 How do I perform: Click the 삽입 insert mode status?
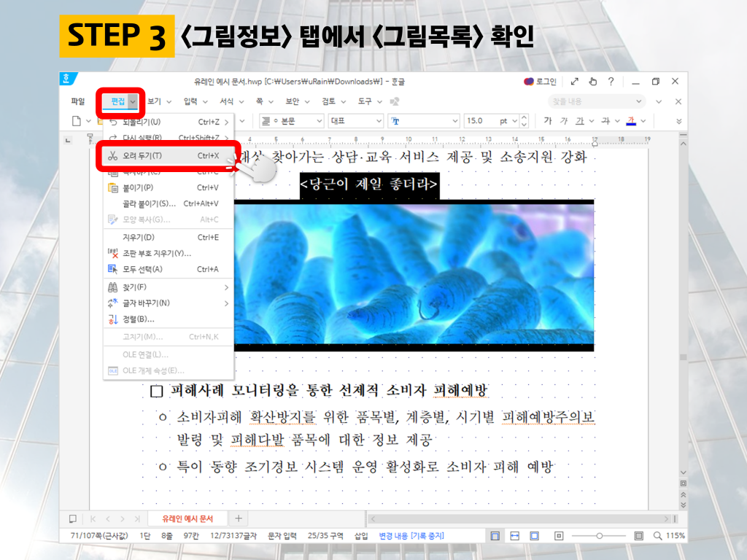361,536
